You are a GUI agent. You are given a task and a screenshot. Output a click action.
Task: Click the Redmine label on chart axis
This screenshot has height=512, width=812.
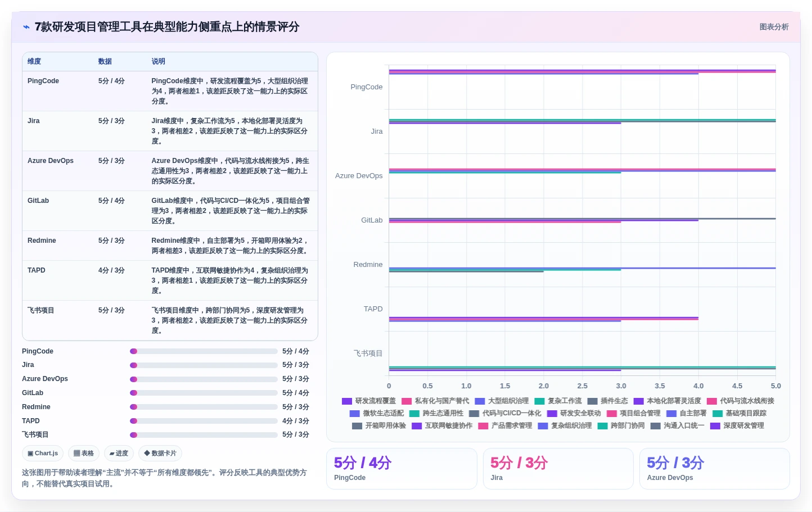(368, 265)
